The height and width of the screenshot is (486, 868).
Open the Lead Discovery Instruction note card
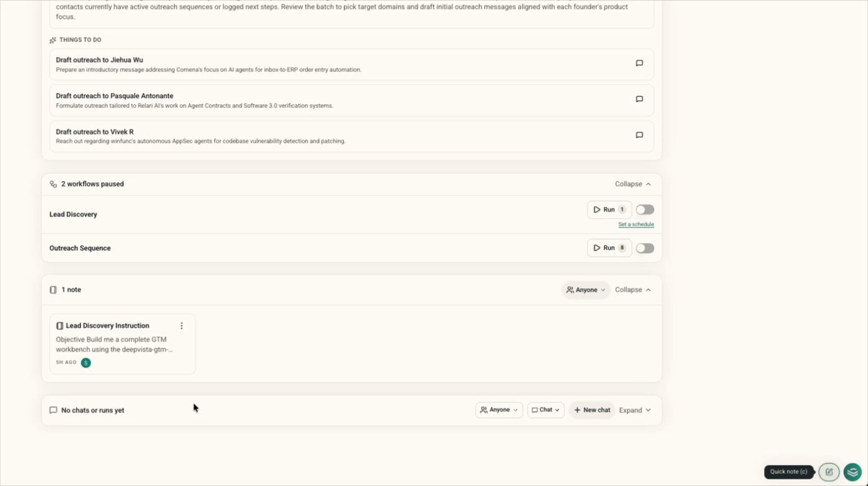pyautogui.click(x=123, y=344)
